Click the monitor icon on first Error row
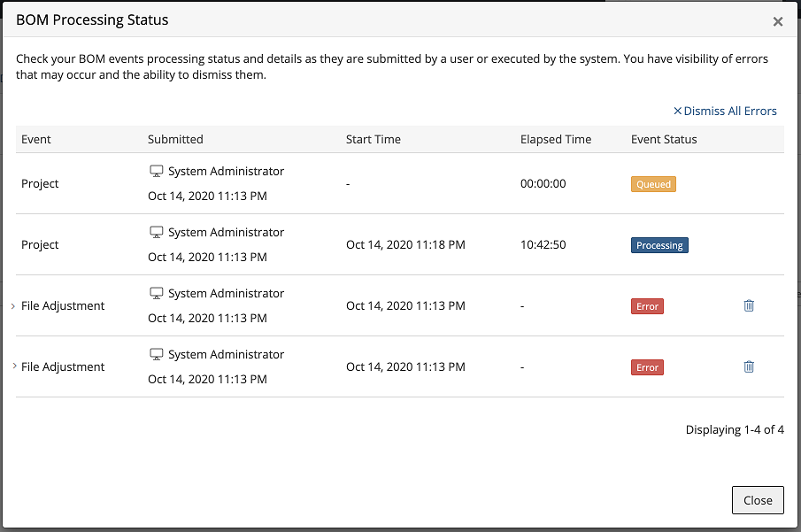801x532 pixels. 156,291
